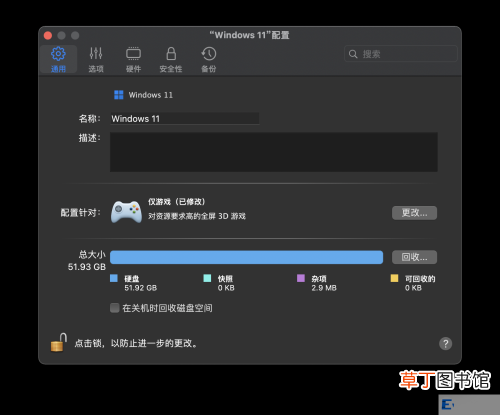Click the 51.93 GB total size text

87,267
